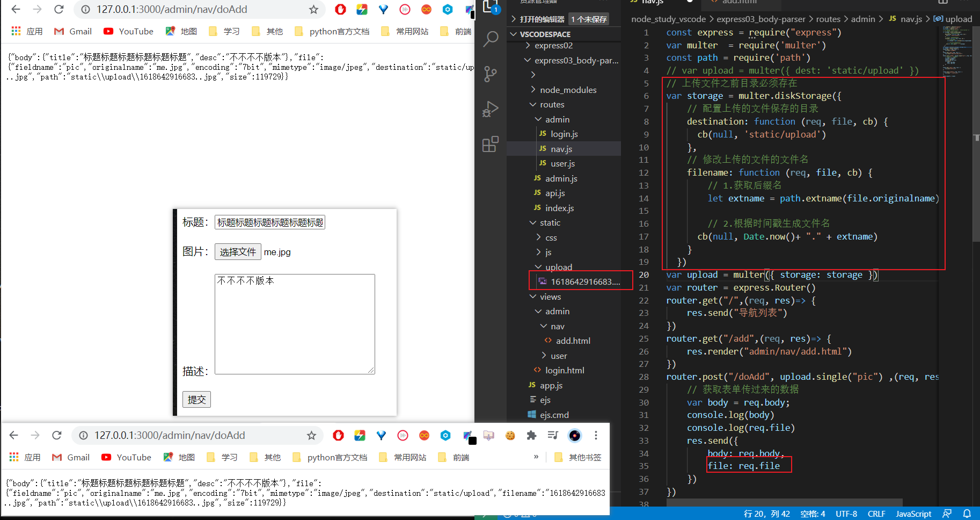
Task: Open the 其他书签 folder in the bottom browser
Action: click(577, 457)
